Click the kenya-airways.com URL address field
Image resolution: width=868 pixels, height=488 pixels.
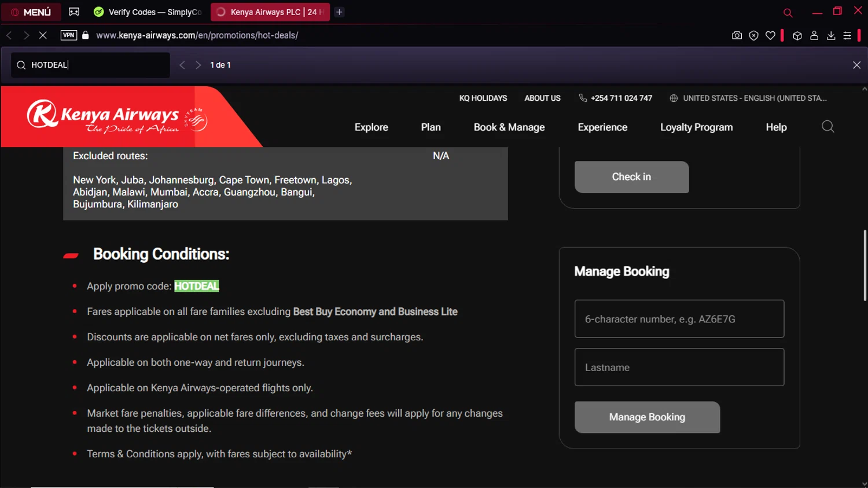[197, 35]
